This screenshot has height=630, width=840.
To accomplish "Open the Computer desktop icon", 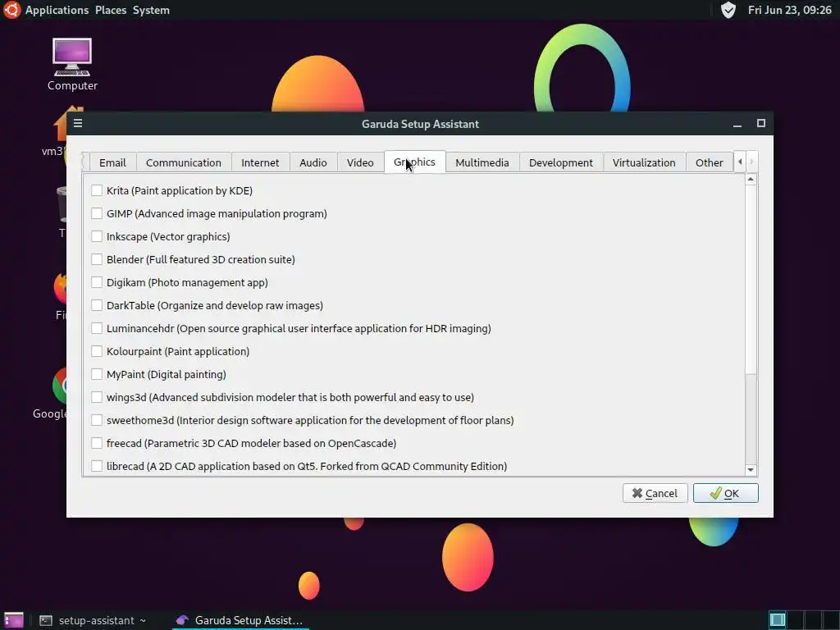I will 72,64.
